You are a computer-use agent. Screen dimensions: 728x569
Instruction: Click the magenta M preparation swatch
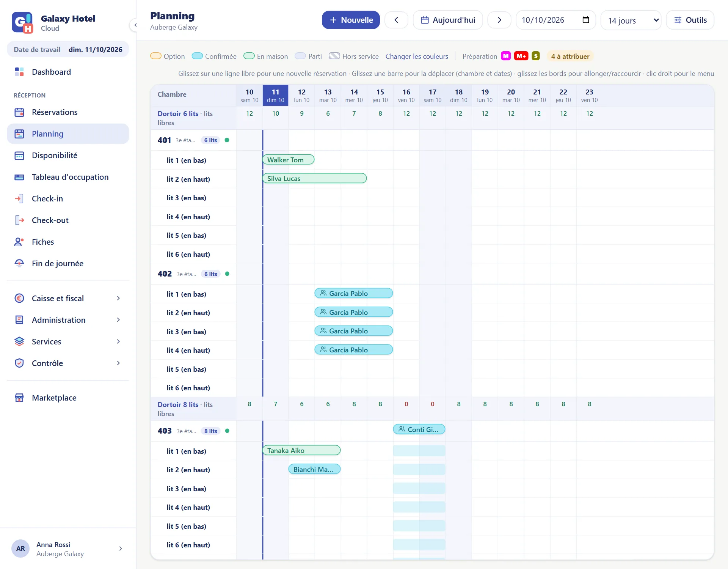click(506, 56)
